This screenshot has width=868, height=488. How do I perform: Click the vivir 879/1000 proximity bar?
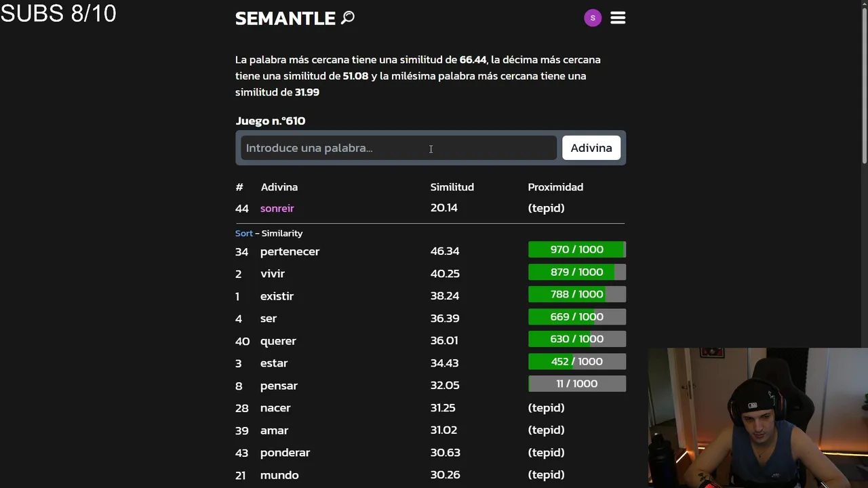tap(576, 272)
